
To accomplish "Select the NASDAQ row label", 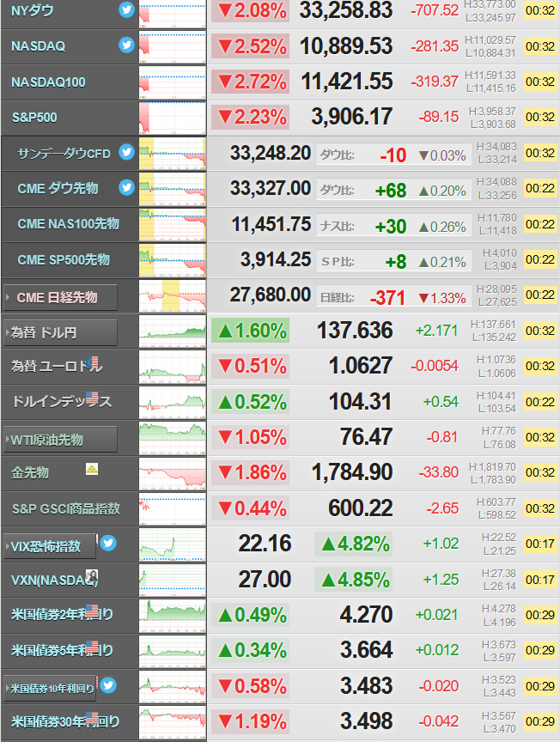I will tap(39, 46).
